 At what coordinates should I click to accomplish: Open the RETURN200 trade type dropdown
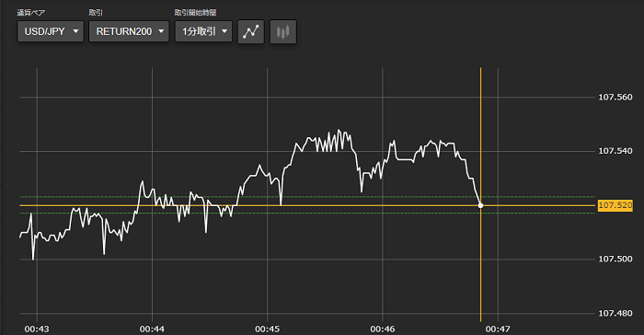click(x=129, y=31)
